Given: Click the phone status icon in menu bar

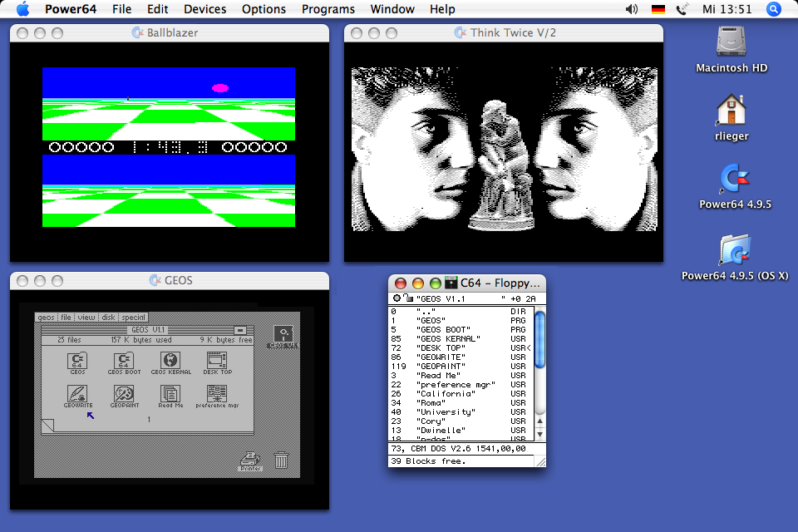Looking at the screenshot, I should click(682, 9).
